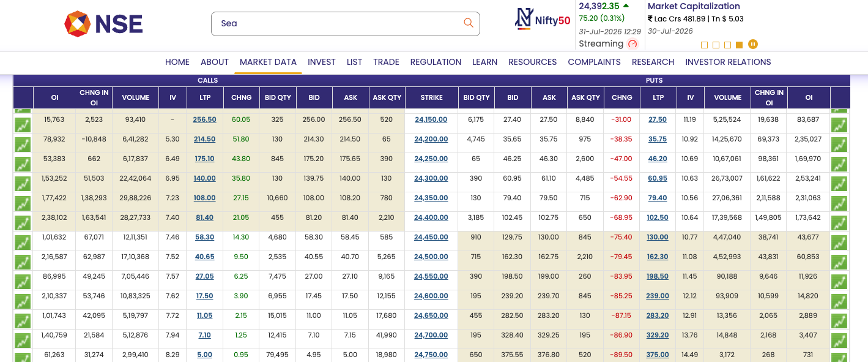
Task: Open the TRADE menu
Action: (386, 62)
